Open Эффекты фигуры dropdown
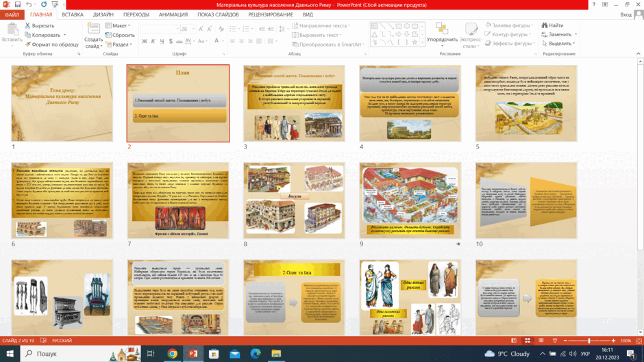This screenshot has height=362, width=644. click(510, 44)
